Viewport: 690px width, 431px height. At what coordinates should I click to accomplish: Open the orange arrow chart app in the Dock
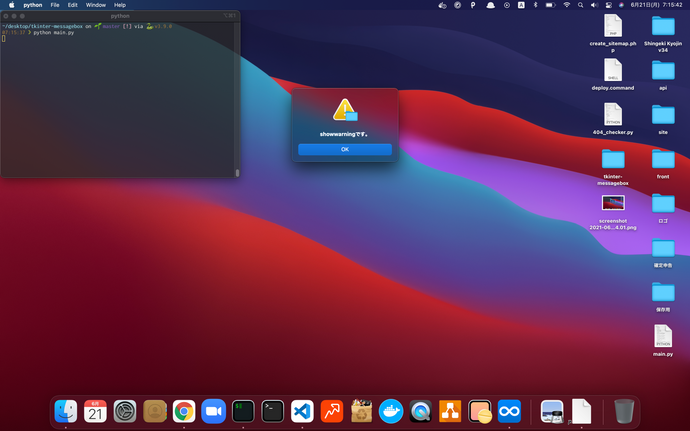[332, 411]
